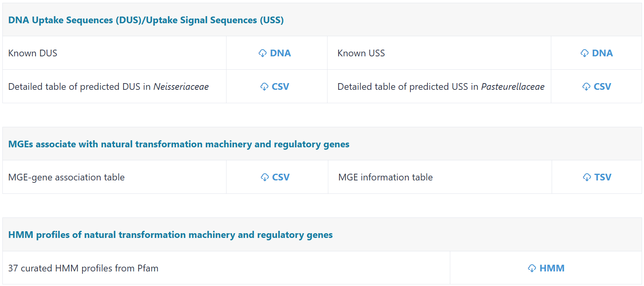Select the Known DUS label cell
The height and width of the screenshot is (286, 644).
click(x=33, y=53)
